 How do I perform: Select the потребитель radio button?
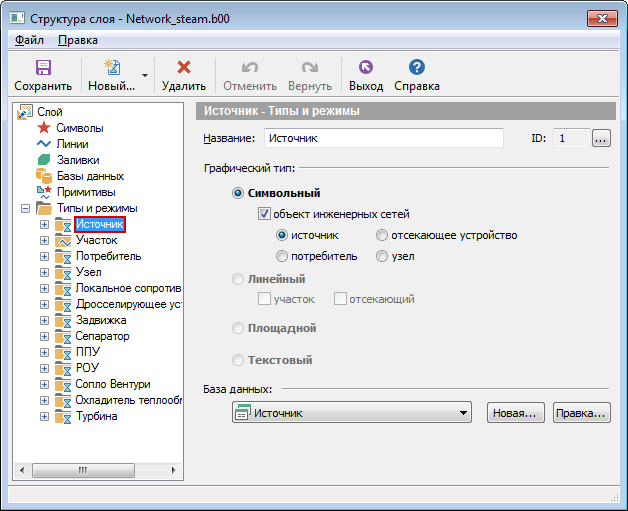coord(282,256)
